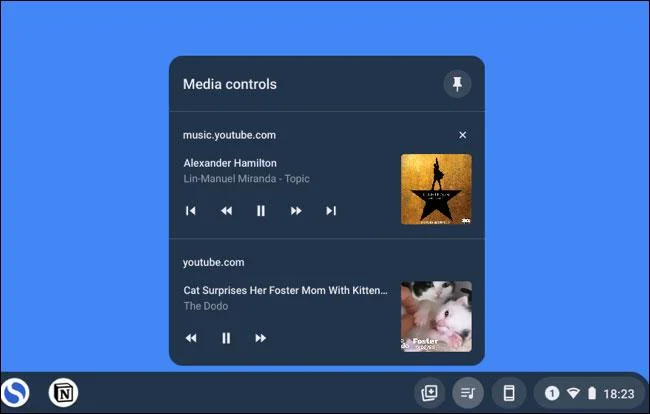Fast forward The Dodo cat video
650x414 pixels.
tap(261, 338)
